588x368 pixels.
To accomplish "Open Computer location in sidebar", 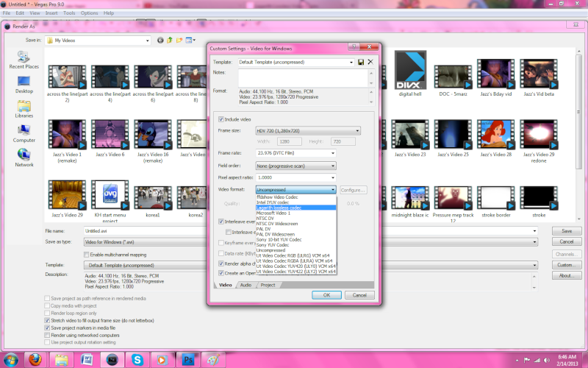I will coord(24,134).
